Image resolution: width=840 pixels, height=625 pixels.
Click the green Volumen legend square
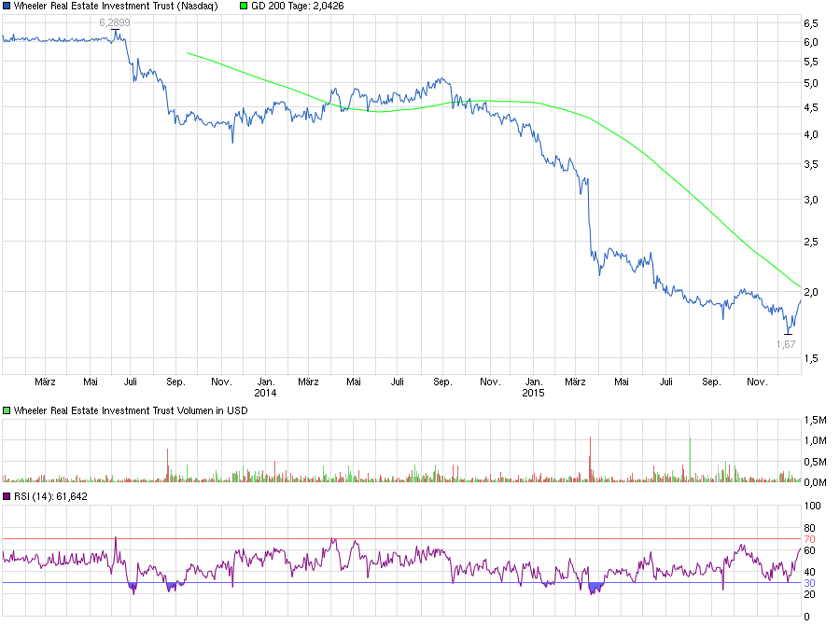7,411
